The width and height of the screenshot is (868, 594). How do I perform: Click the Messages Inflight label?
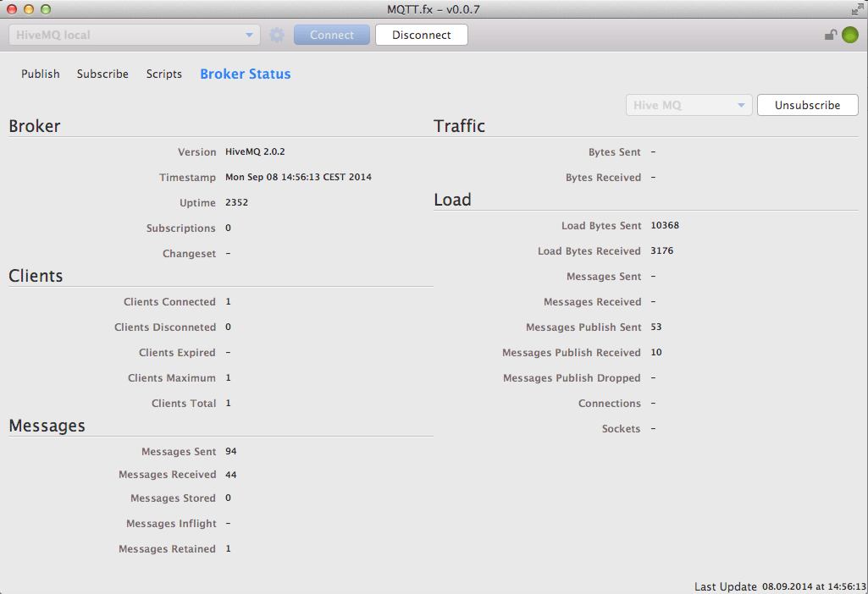coord(171,523)
